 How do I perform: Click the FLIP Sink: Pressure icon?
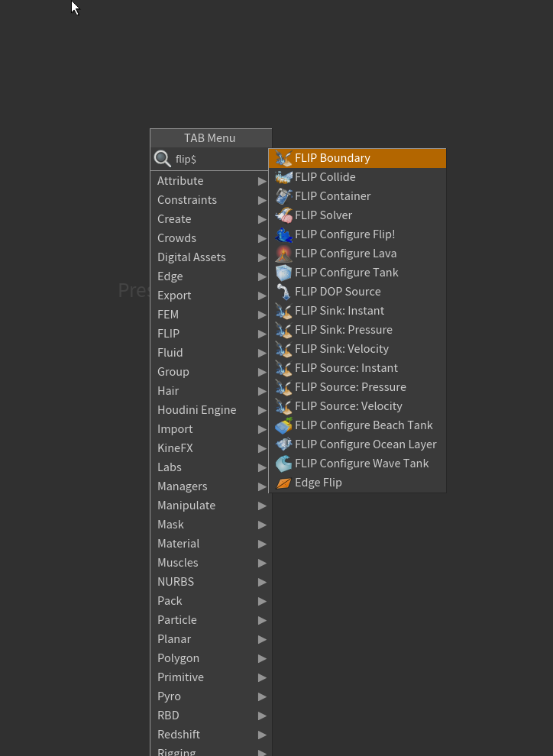(x=283, y=330)
